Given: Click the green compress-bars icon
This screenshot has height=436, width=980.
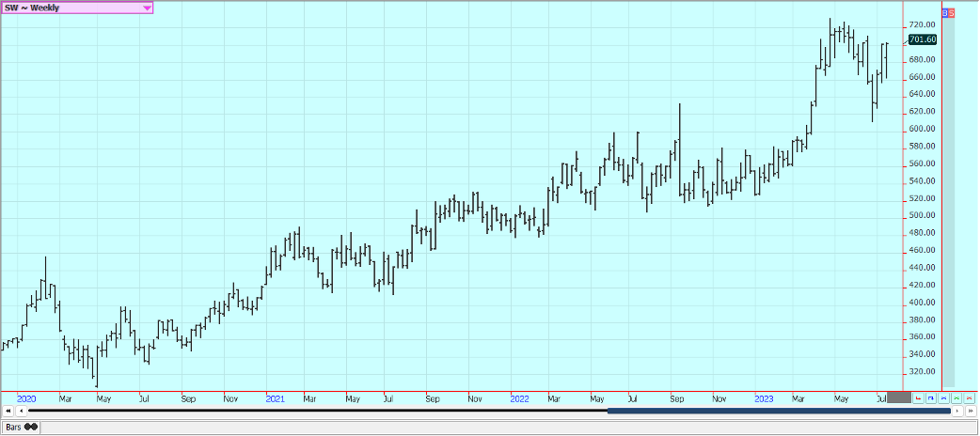Looking at the screenshot, I should tap(956, 397).
